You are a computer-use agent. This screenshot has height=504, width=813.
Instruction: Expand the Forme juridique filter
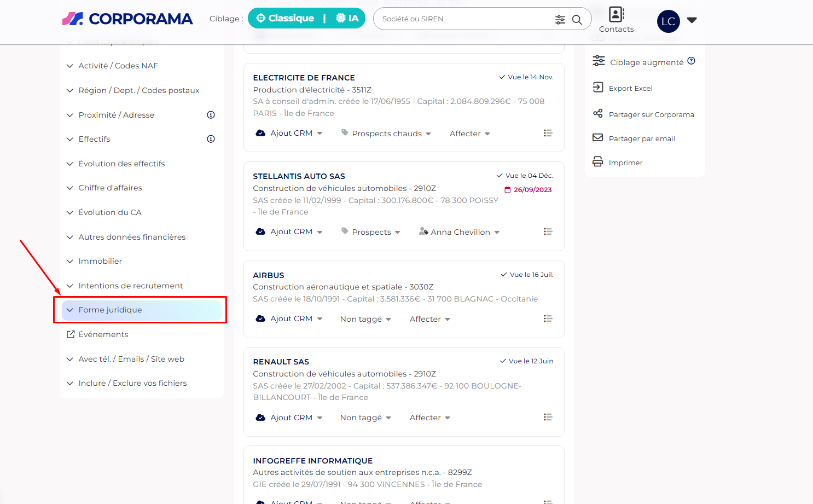point(110,310)
